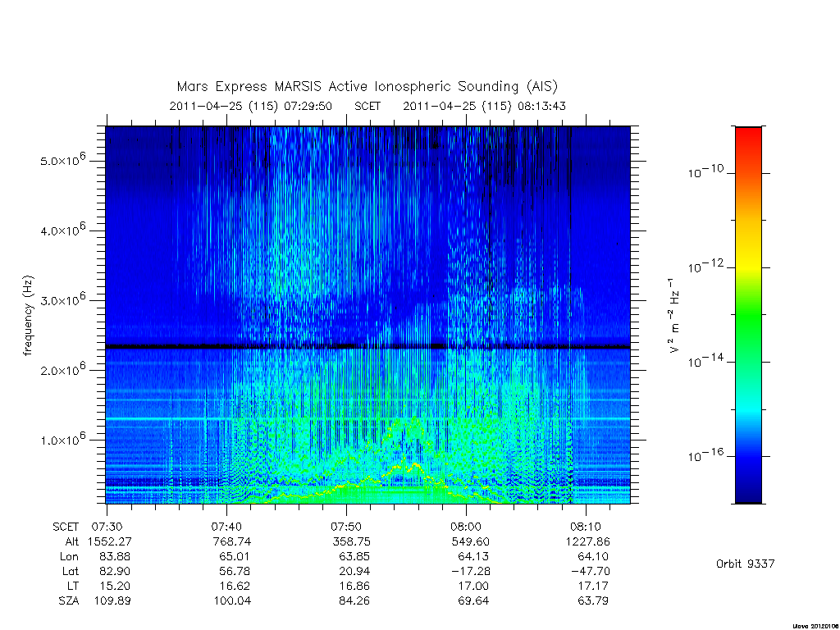The height and width of the screenshot is (630, 840).
Task: Click the SCET time label 07:40
Action: 226,527
